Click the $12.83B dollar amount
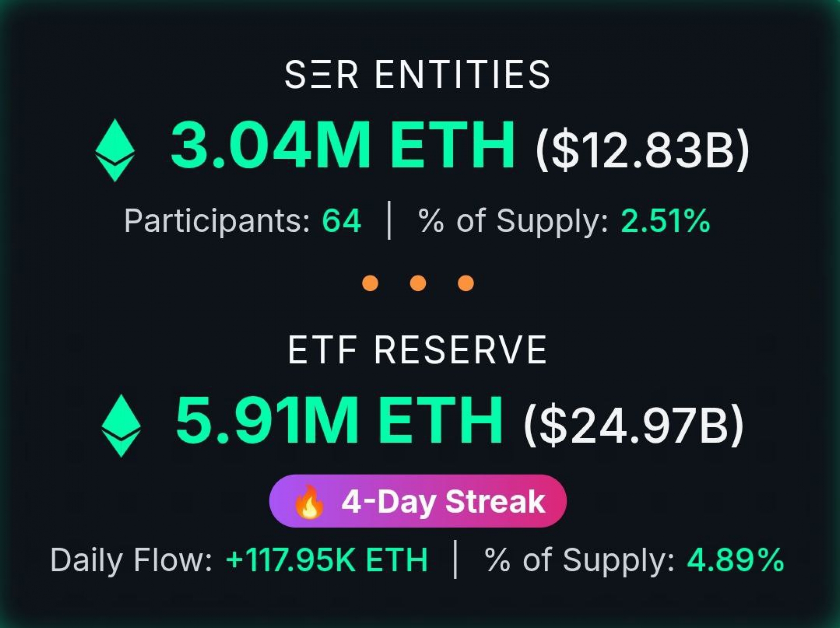The height and width of the screenshot is (628, 840). click(x=642, y=150)
